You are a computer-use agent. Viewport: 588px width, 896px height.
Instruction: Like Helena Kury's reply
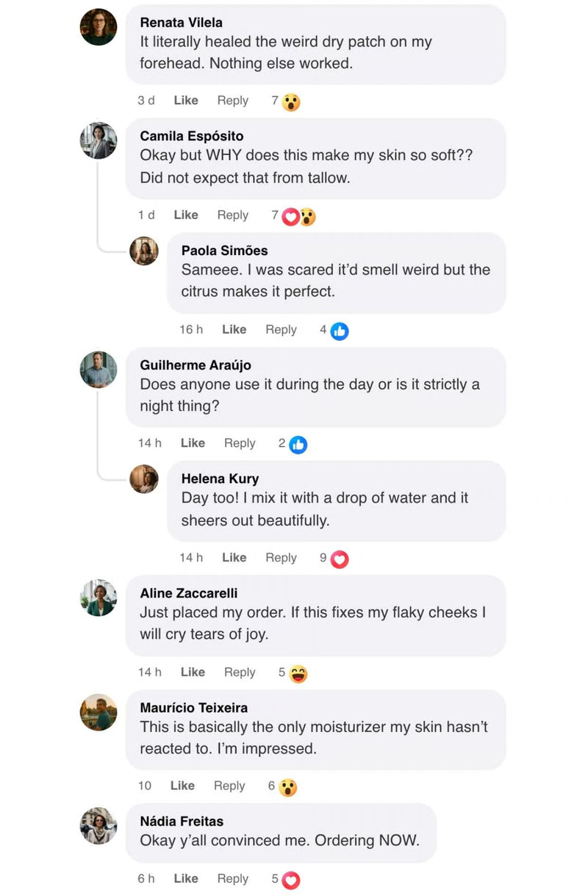point(234,558)
